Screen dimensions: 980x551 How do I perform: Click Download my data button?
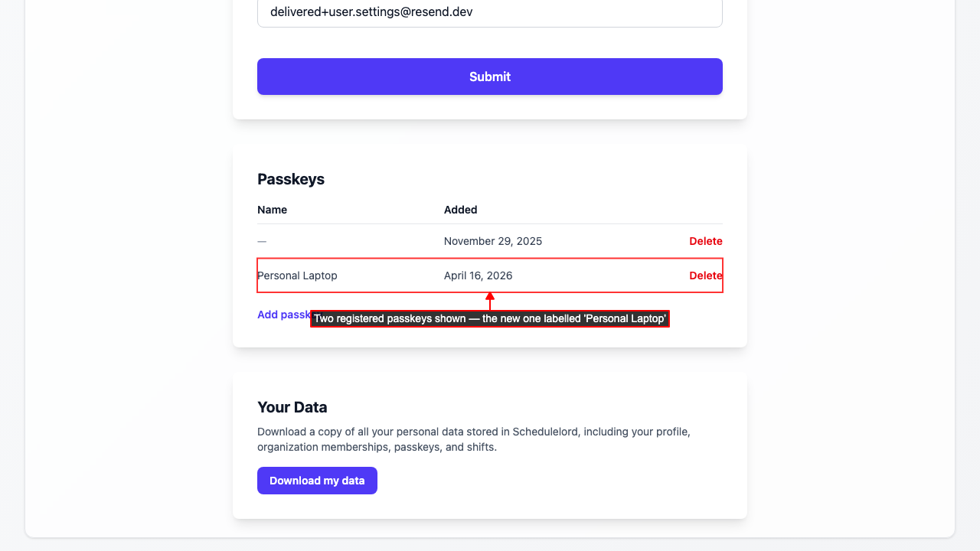tap(317, 481)
